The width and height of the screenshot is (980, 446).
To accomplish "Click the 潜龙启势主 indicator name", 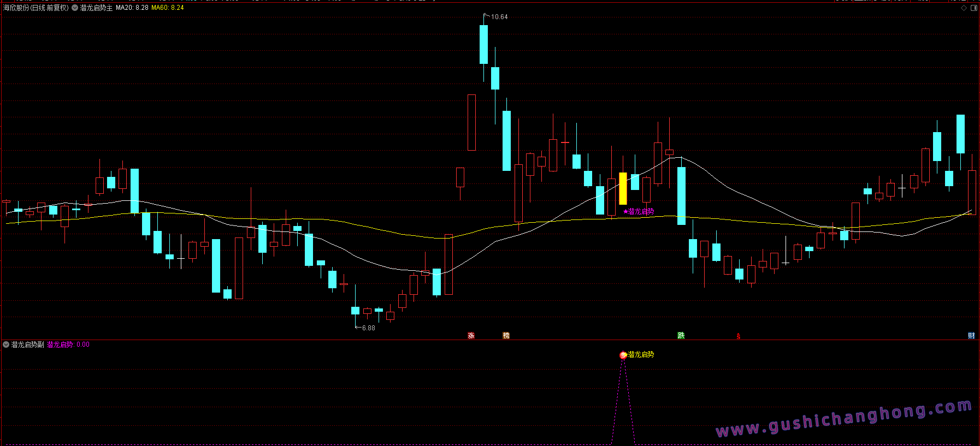I will (x=97, y=8).
